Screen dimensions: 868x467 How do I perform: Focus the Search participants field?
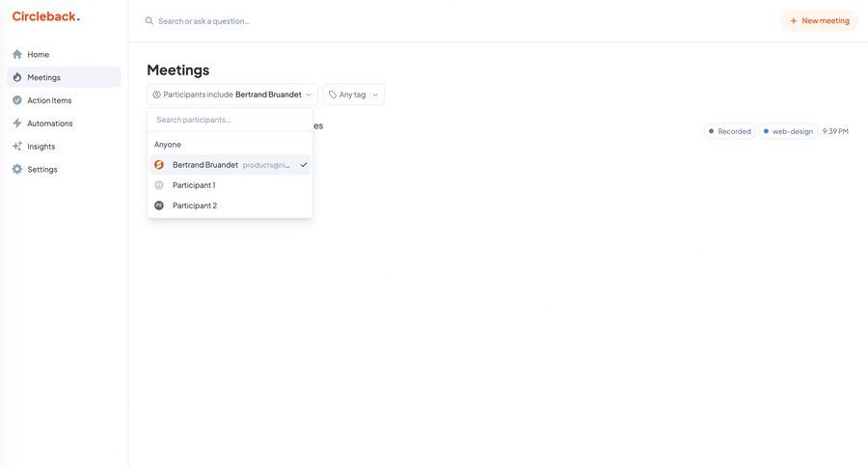pos(230,120)
